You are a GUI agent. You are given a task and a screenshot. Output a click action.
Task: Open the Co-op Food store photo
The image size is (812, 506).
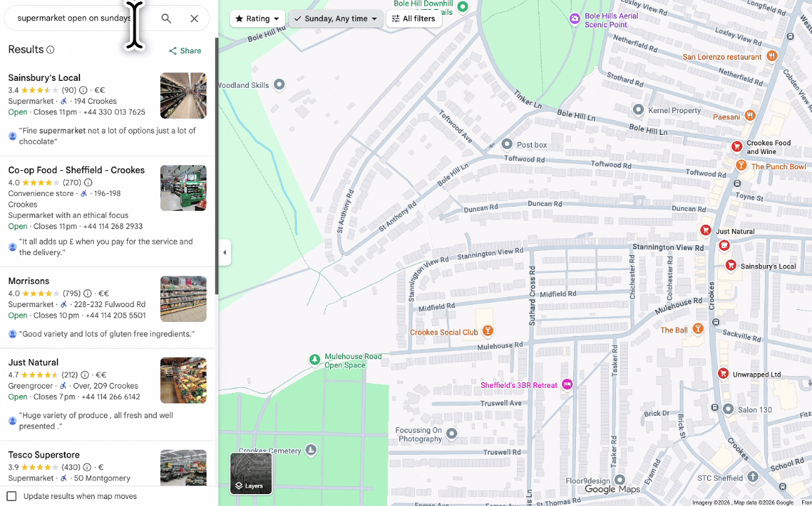point(183,188)
